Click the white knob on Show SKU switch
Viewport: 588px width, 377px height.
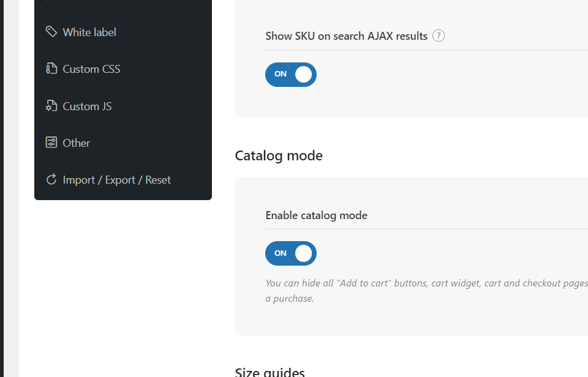click(x=303, y=75)
